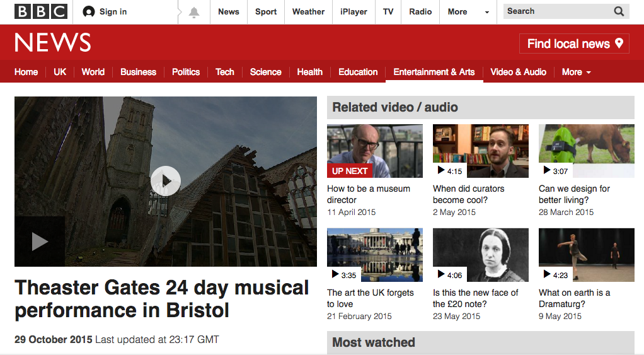Image resolution: width=644 pixels, height=355 pixels.
Task: Open 'The art the UK forgets to love'
Action: click(x=371, y=298)
